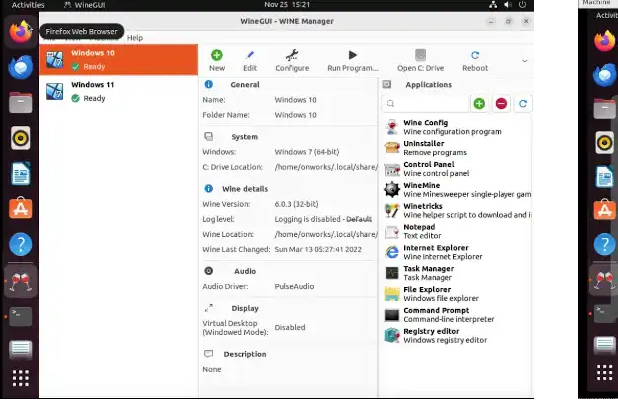This screenshot has width=618, height=405.
Task: Click Open C: Drive toolbar button
Action: [421, 61]
